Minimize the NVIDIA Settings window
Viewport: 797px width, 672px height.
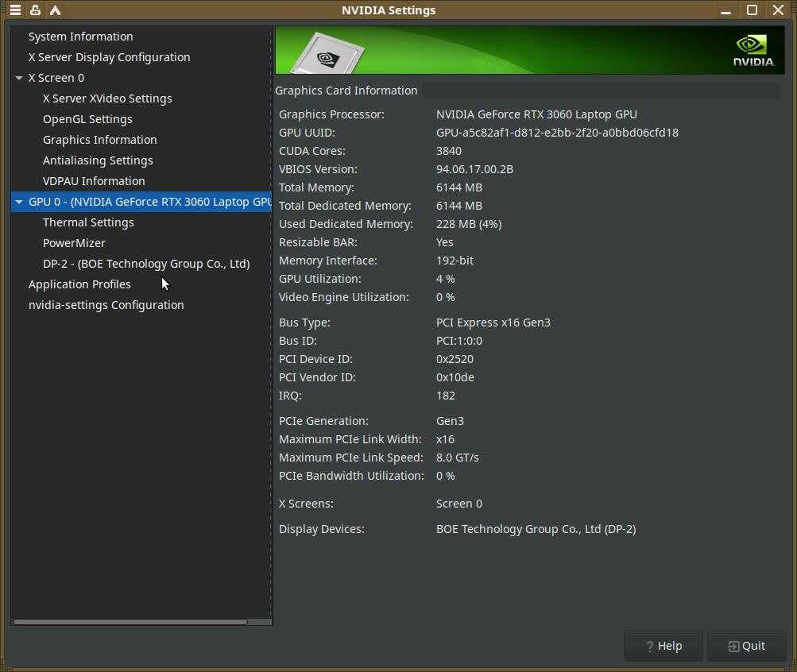[x=725, y=10]
